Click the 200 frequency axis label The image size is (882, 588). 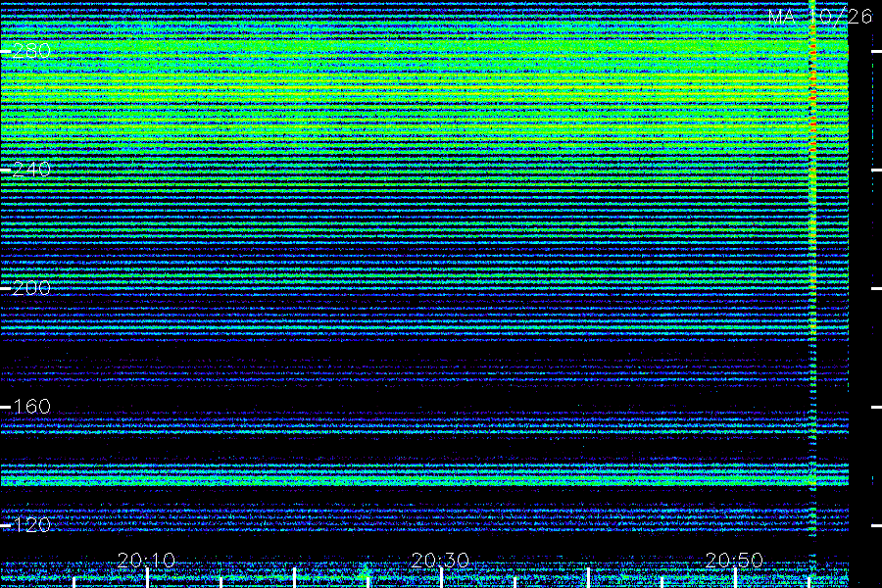31,288
